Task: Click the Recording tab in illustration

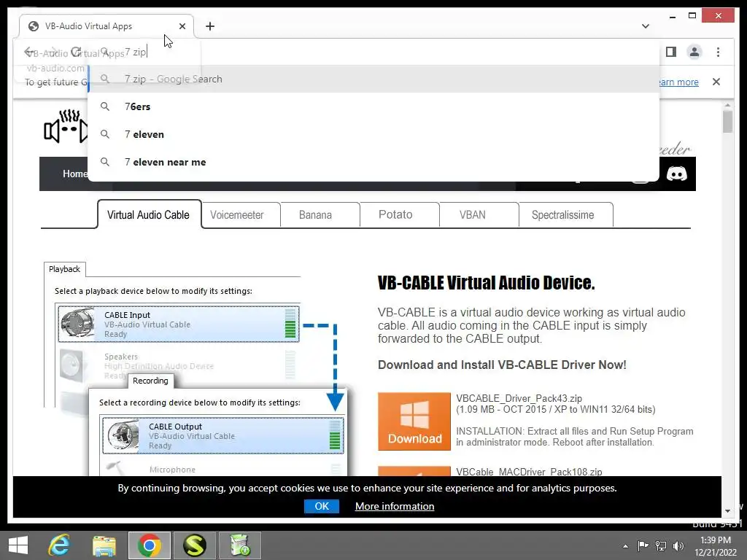Action: (150, 381)
